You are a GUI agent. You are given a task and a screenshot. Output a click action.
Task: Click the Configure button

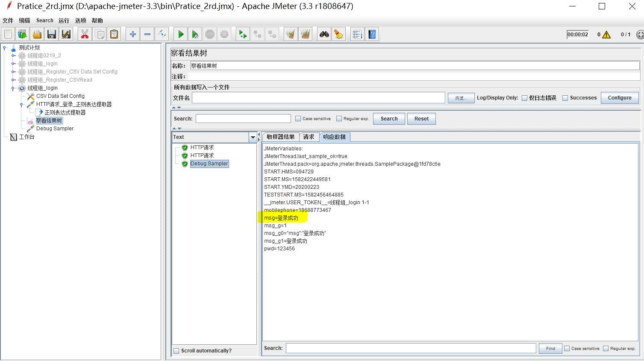(620, 98)
